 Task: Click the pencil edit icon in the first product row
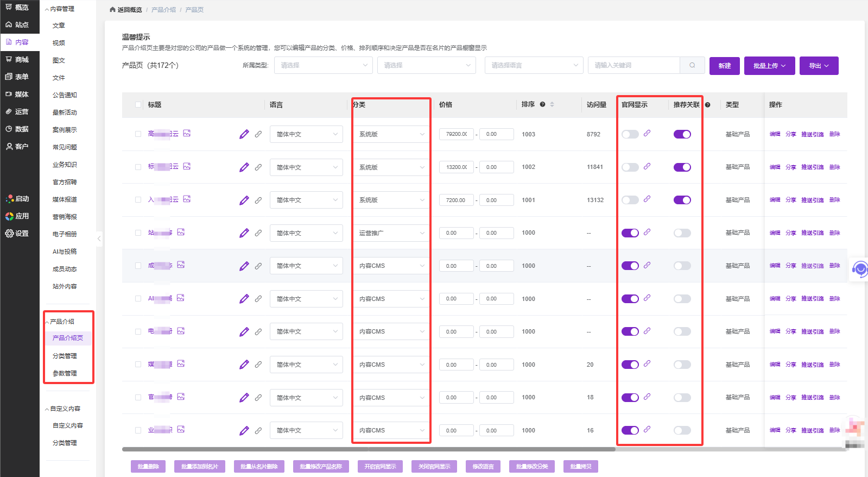tap(244, 134)
